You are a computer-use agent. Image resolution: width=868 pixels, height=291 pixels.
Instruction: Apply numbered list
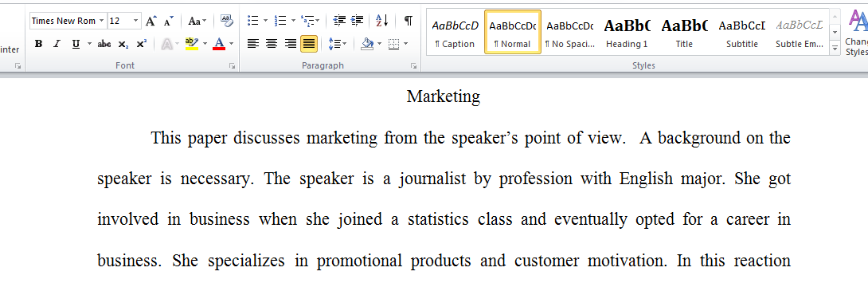tap(280, 21)
